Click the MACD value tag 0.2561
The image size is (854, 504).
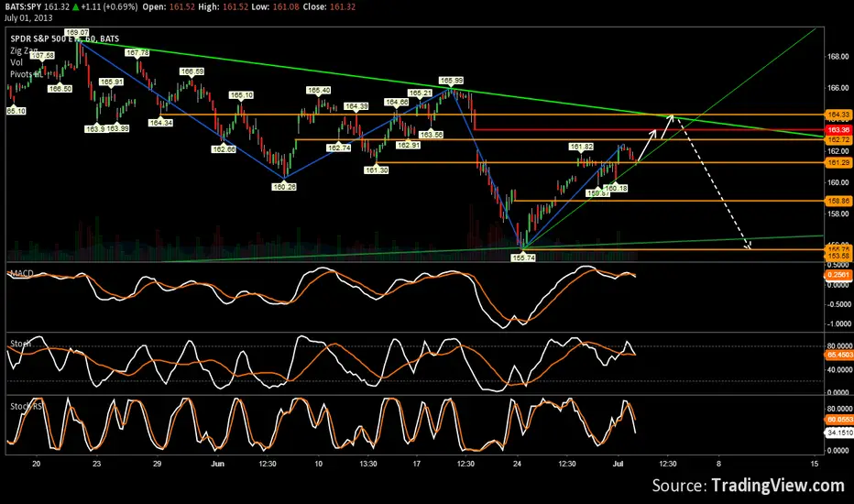click(x=838, y=275)
